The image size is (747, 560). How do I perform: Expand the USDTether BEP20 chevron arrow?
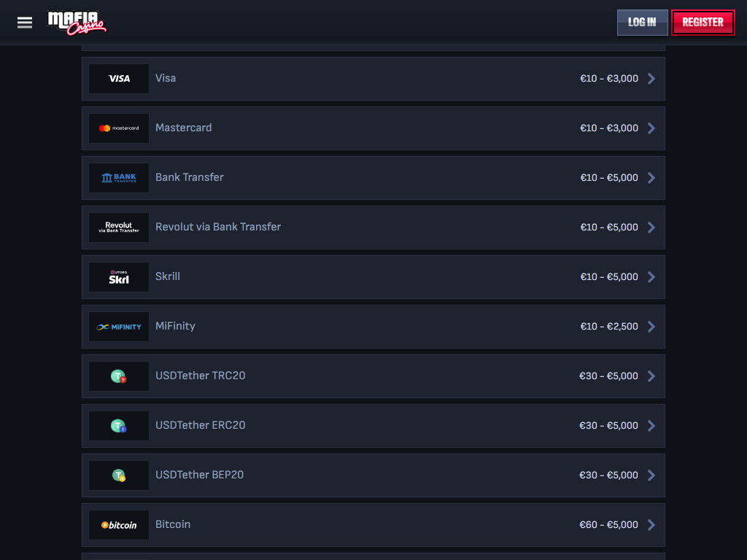tap(651, 475)
